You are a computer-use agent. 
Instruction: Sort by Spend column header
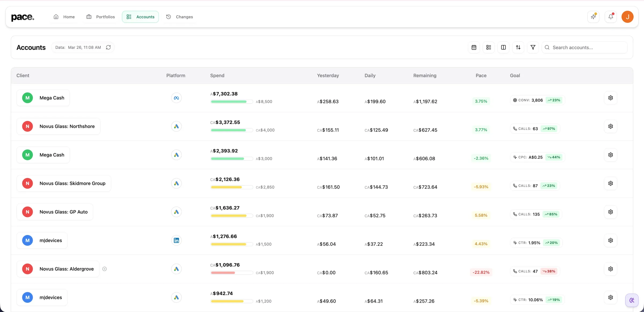[217, 75]
